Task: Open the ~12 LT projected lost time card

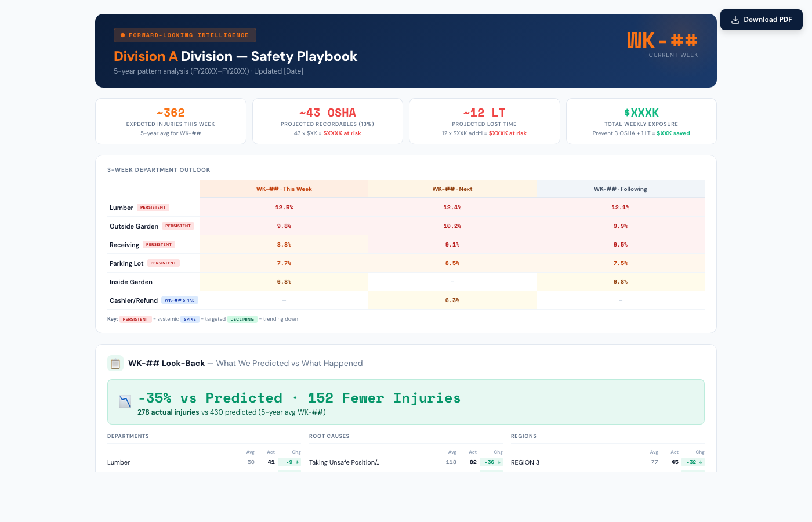Action: pos(484,121)
